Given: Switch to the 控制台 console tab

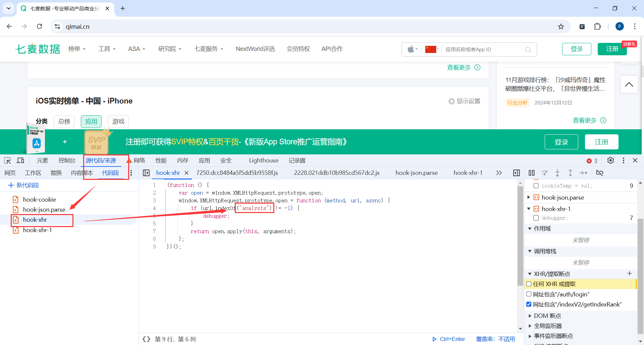Looking at the screenshot, I should (67, 160).
